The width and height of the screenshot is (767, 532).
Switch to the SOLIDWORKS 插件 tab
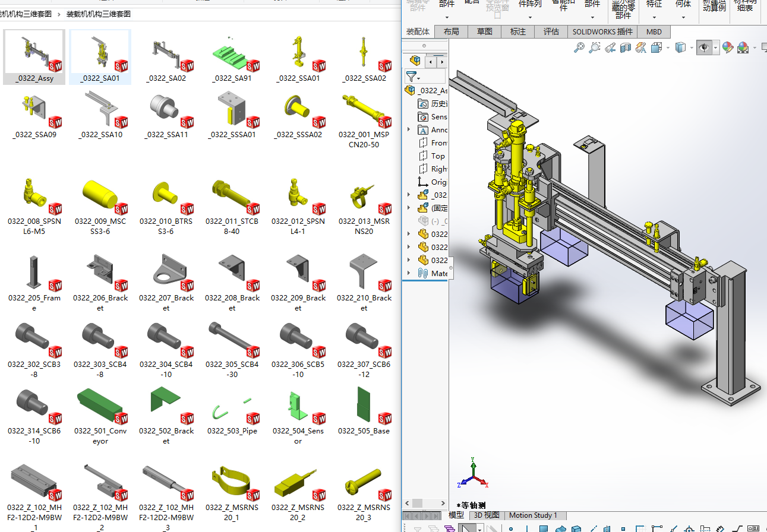[x=602, y=31]
